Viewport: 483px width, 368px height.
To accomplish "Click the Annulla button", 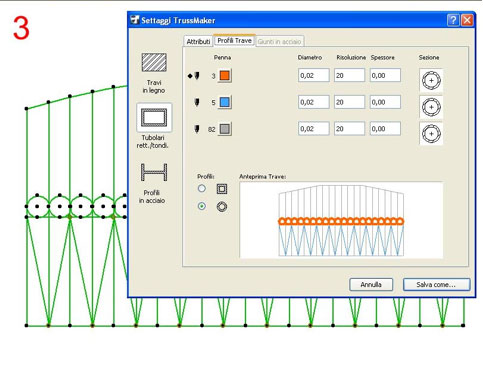I will pyautogui.click(x=371, y=285).
